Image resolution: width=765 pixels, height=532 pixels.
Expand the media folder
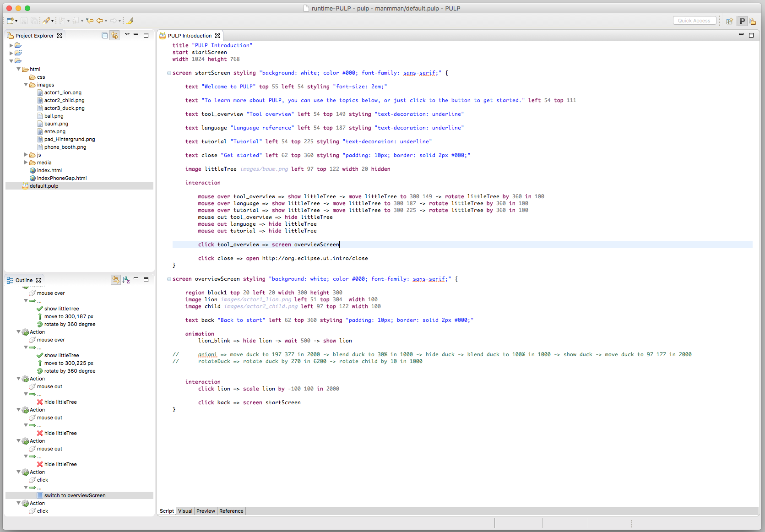[26, 163]
